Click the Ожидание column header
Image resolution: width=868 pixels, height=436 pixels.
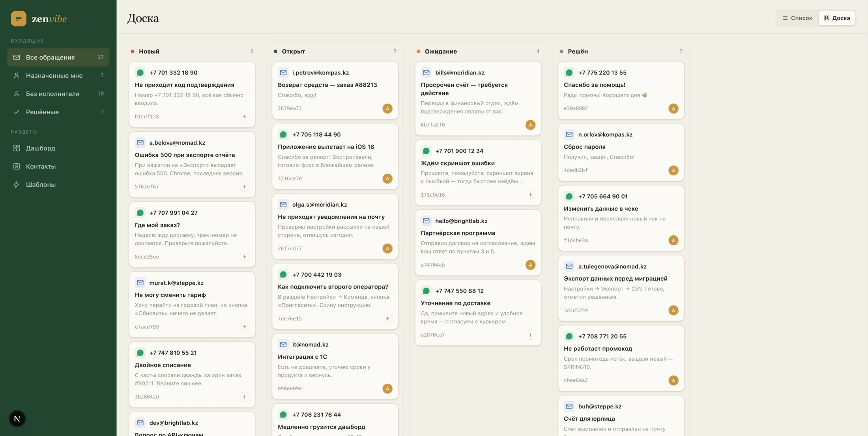478,51
